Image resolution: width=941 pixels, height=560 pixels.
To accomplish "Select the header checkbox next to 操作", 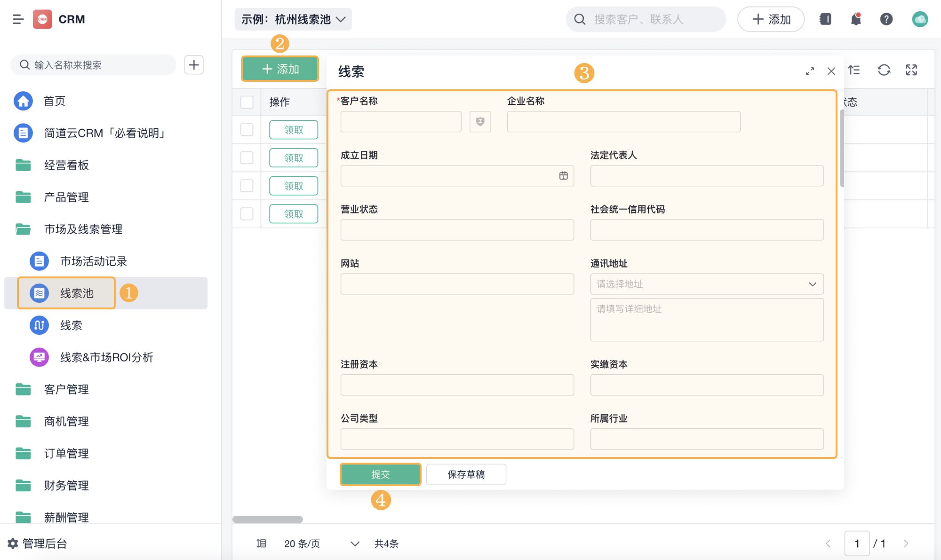I will click(247, 102).
